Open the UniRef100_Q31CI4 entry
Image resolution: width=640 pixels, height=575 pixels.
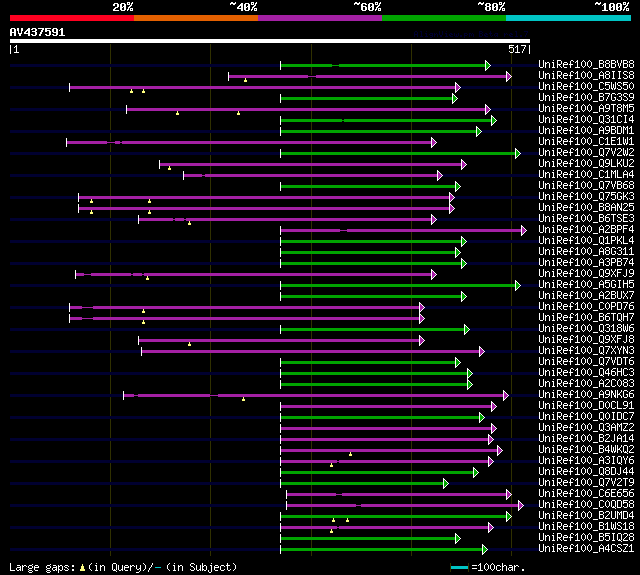click(586, 120)
